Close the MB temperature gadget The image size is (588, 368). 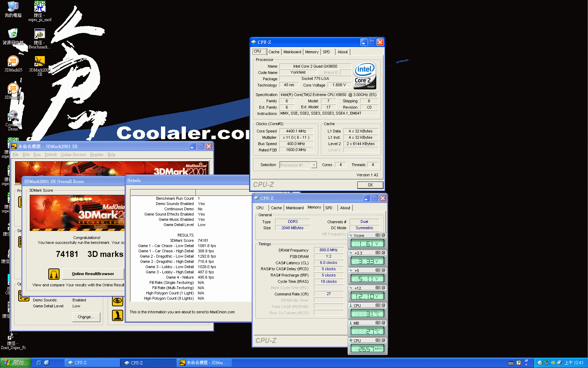[x=383, y=323]
